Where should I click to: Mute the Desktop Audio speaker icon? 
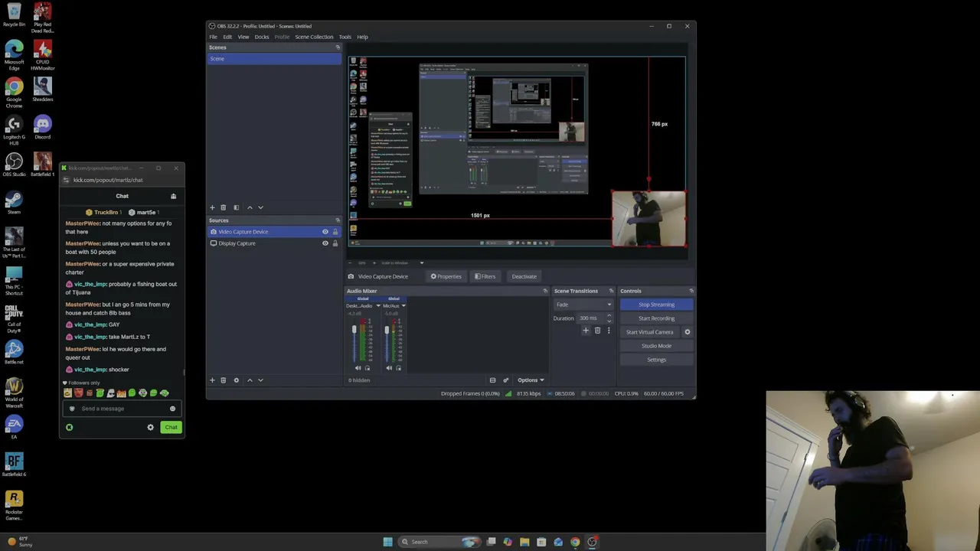click(x=358, y=368)
